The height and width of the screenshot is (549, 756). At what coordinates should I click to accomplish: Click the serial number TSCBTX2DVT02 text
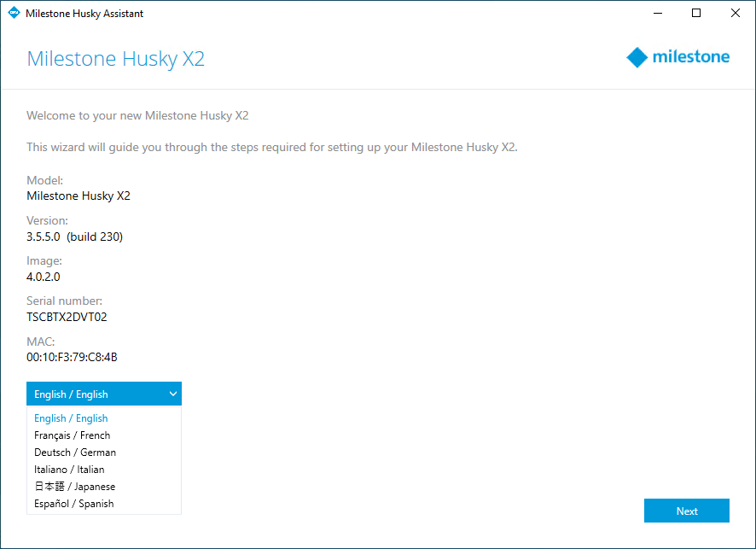[x=68, y=317]
